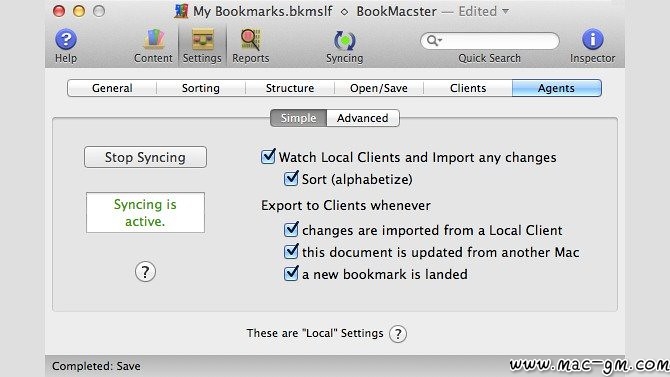Click the help question mark below syncing status
This screenshot has width=670, height=377.
coord(145,271)
